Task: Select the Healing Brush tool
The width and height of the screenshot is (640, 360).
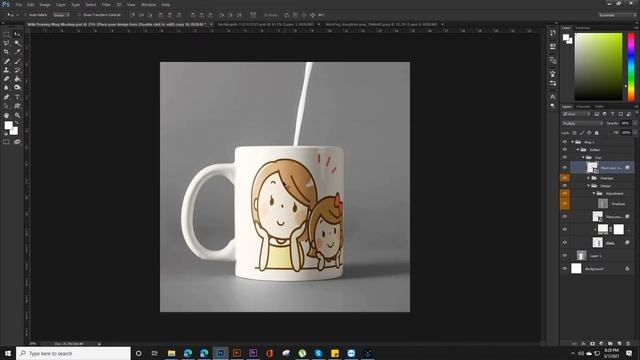Action: tap(7, 61)
